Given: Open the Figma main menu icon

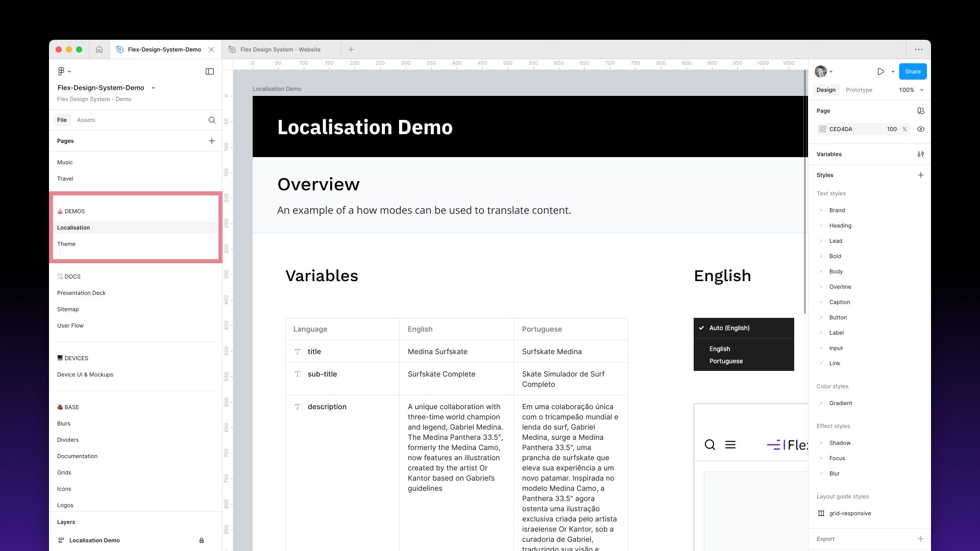Looking at the screenshot, I should point(61,71).
